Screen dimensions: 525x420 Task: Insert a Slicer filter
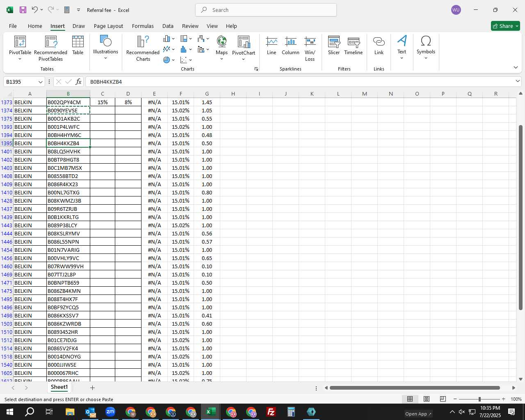click(334, 46)
